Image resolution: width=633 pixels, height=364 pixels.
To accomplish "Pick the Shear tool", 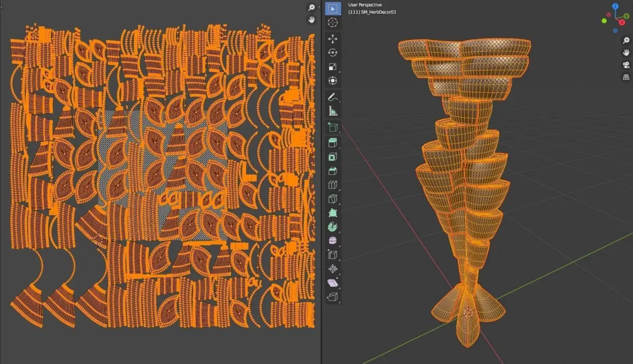I will 333,283.
